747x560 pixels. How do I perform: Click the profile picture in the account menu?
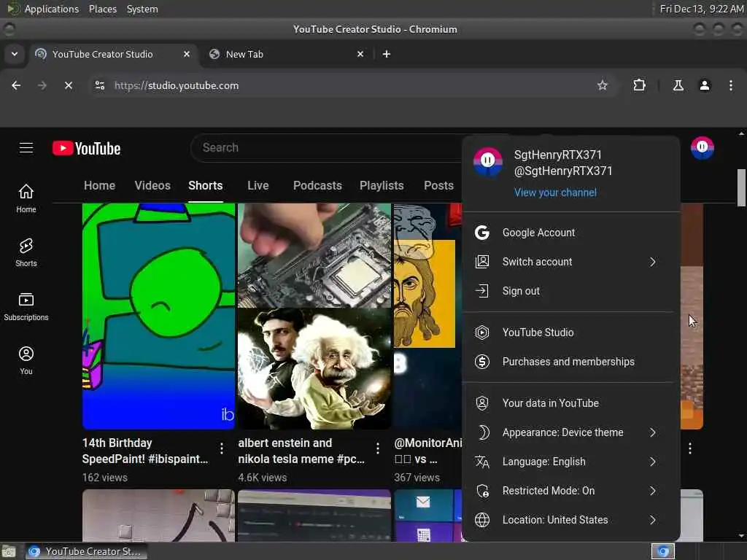tap(487, 161)
